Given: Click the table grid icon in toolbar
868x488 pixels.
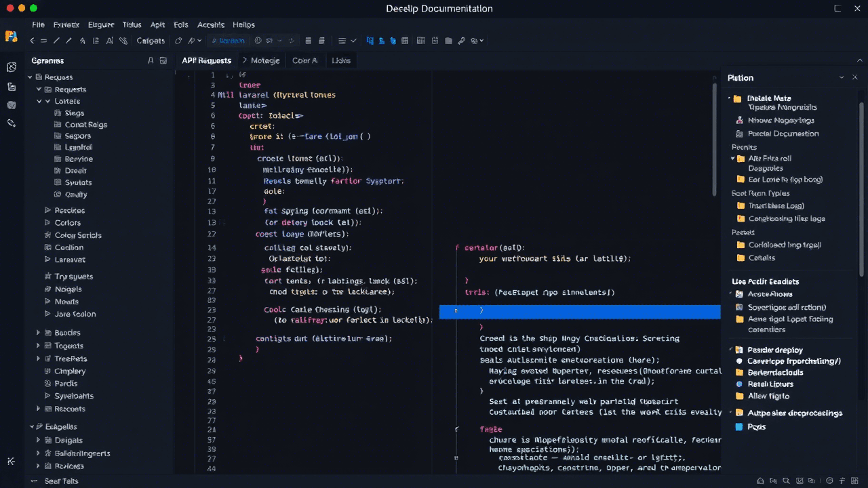Looking at the screenshot, I should [420, 41].
